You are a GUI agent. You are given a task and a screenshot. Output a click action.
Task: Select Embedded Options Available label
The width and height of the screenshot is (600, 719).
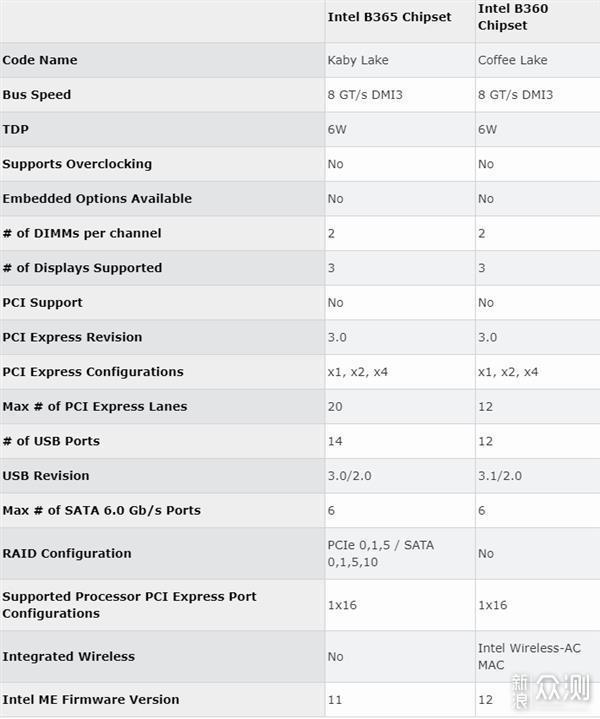[x=97, y=198]
